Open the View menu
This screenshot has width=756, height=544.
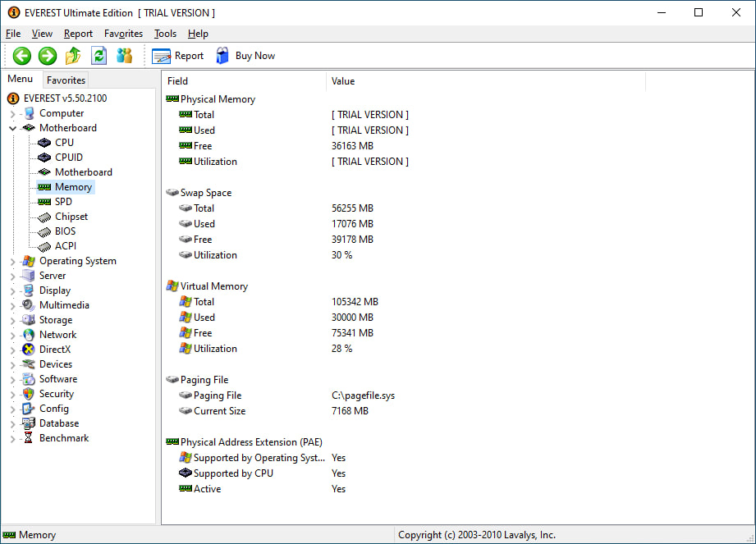pos(42,34)
